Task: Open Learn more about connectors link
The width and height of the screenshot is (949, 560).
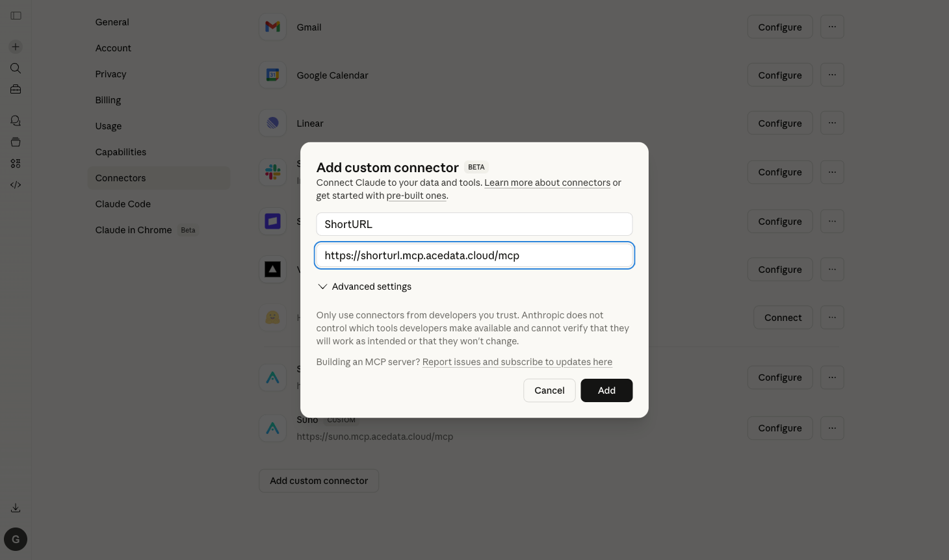Action: (547, 183)
